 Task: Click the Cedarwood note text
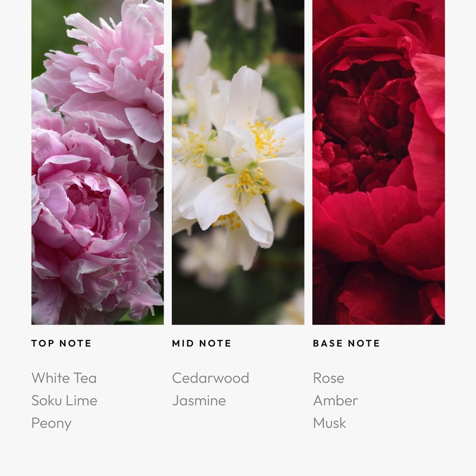[x=211, y=378]
